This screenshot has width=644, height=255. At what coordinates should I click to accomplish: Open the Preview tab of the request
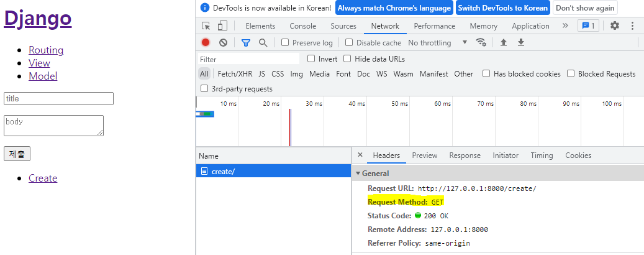coord(425,155)
